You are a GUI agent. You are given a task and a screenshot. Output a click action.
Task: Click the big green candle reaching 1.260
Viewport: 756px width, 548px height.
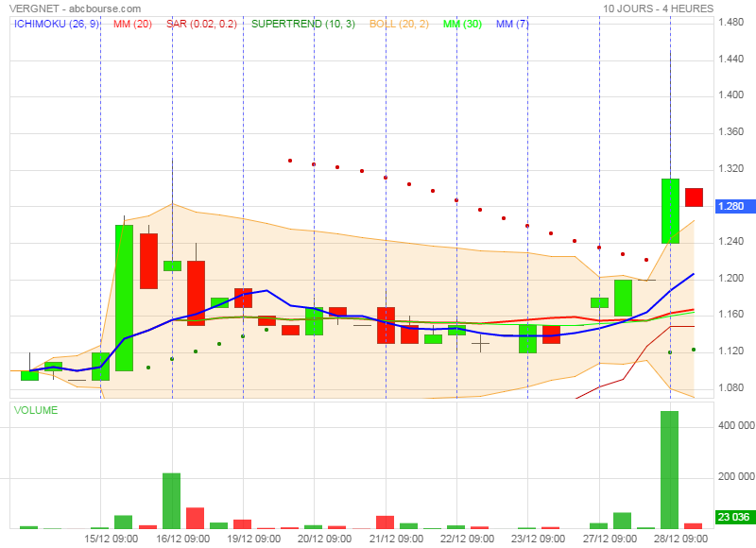[x=125, y=298]
